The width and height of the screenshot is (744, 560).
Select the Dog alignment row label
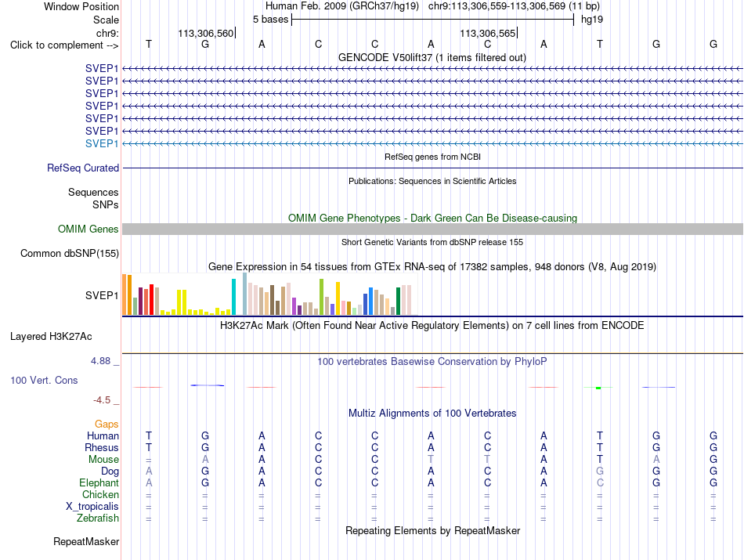[110, 471]
